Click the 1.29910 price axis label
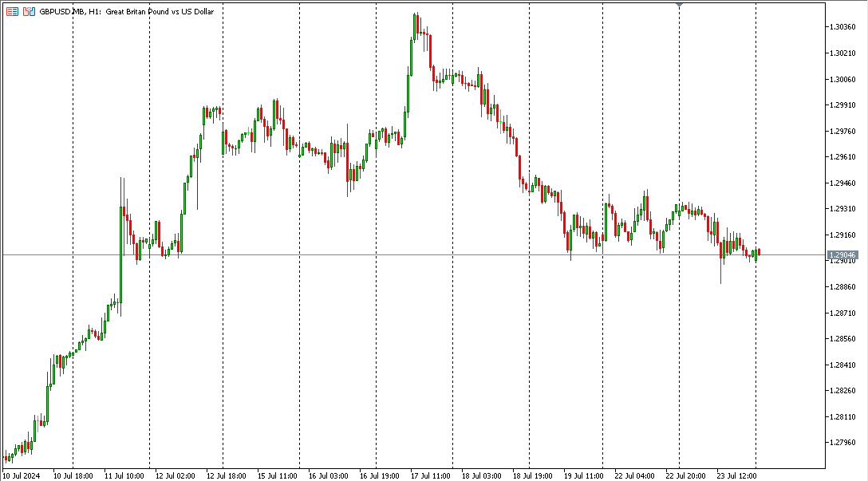Viewport: 868px width, 481px height. (x=842, y=105)
